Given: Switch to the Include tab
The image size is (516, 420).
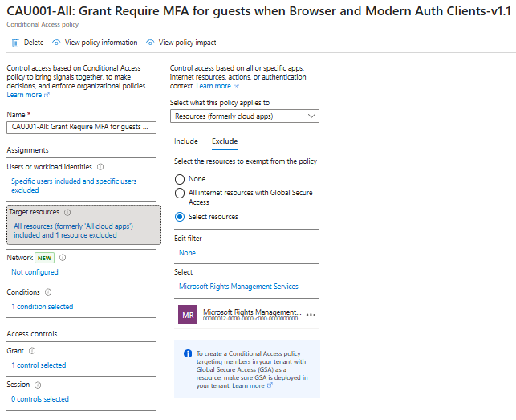Looking at the screenshot, I should tap(186, 141).
